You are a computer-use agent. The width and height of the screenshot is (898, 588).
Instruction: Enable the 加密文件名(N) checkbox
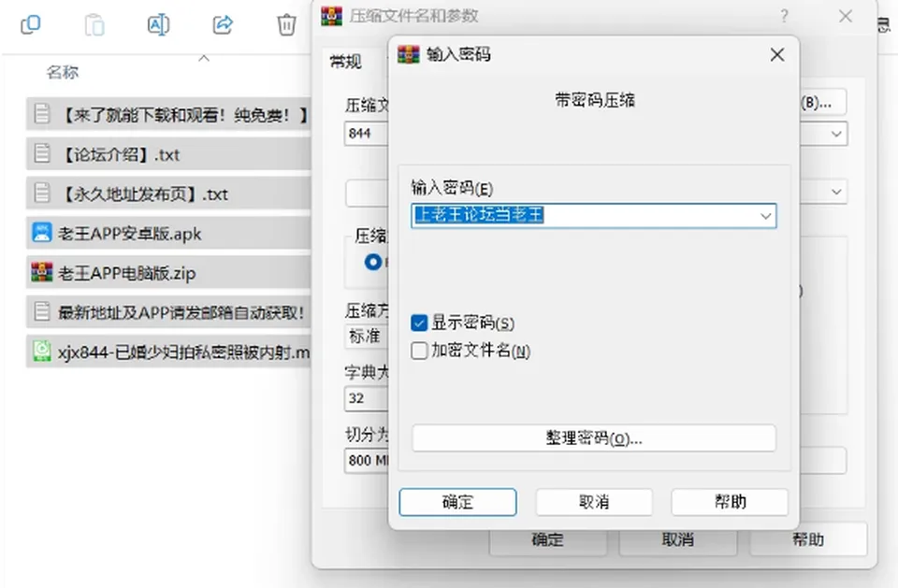click(419, 351)
